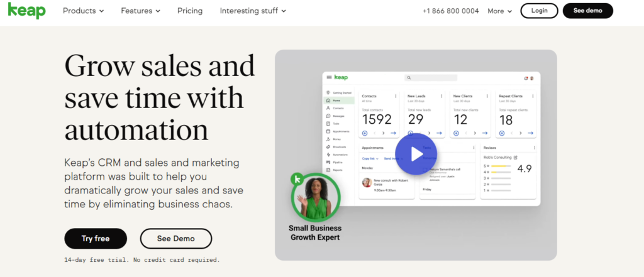Click the black See demo header button
This screenshot has height=277, width=644.
point(588,11)
